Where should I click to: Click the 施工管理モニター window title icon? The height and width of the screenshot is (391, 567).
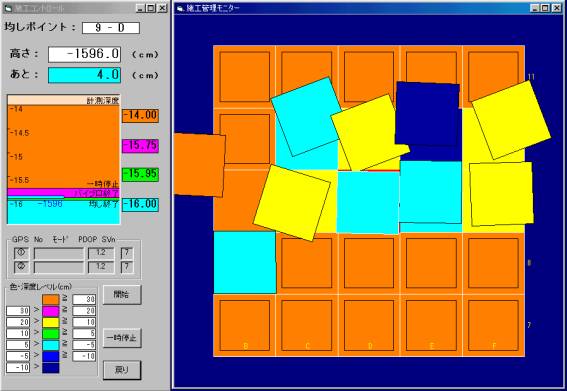(180, 8)
